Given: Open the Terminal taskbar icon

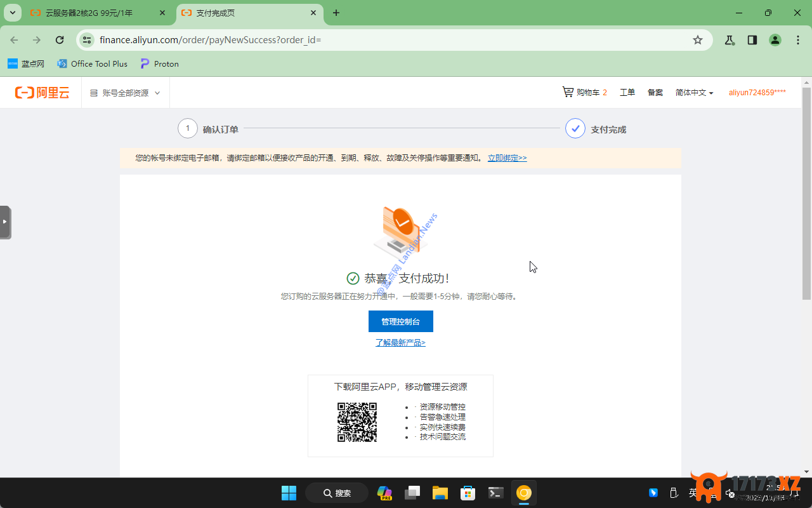Looking at the screenshot, I should pos(496,493).
